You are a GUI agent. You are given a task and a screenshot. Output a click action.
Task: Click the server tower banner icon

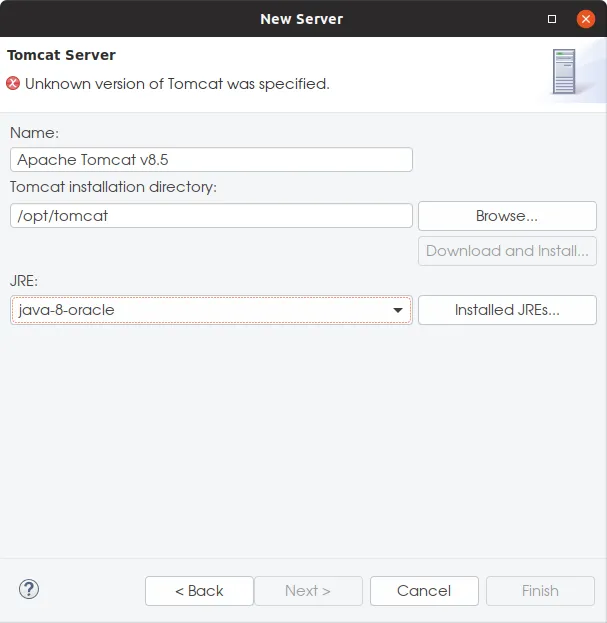click(x=564, y=72)
